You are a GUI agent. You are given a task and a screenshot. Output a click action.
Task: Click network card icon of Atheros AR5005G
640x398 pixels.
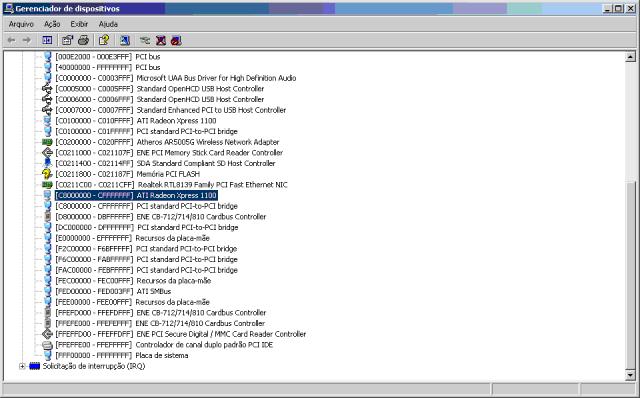coord(47,142)
